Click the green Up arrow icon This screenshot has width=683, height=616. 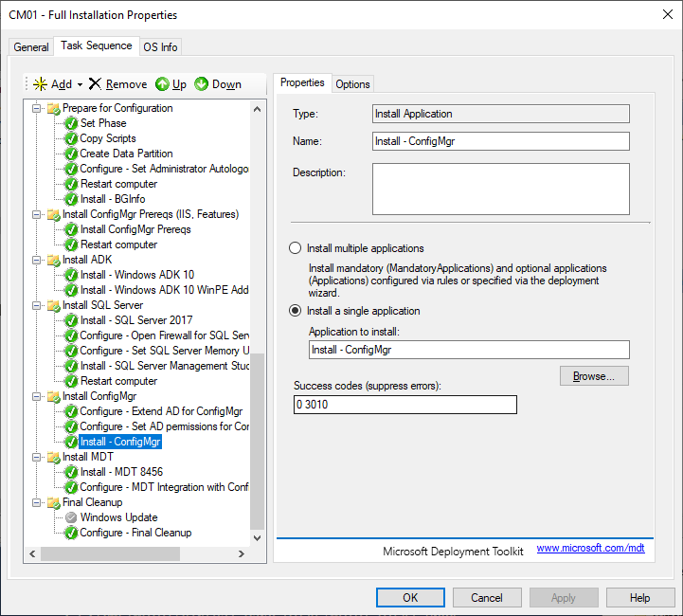pos(162,84)
